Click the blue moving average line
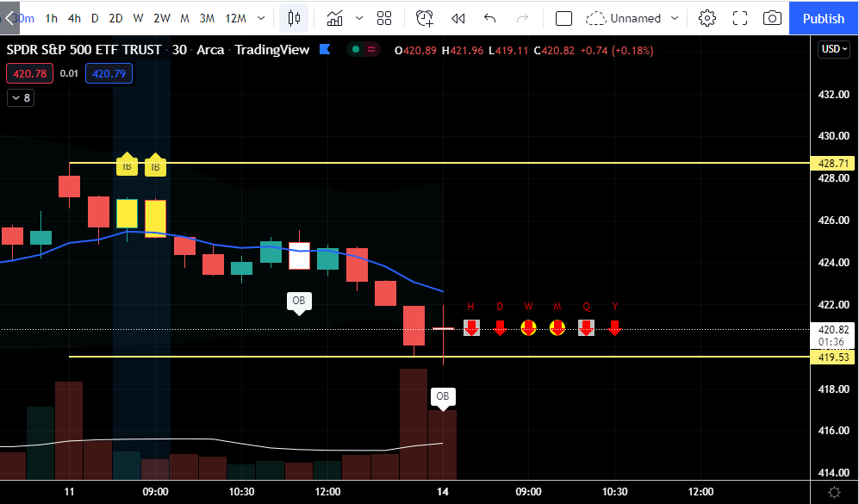Image resolution: width=859 pixels, height=504 pixels. [x=241, y=246]
